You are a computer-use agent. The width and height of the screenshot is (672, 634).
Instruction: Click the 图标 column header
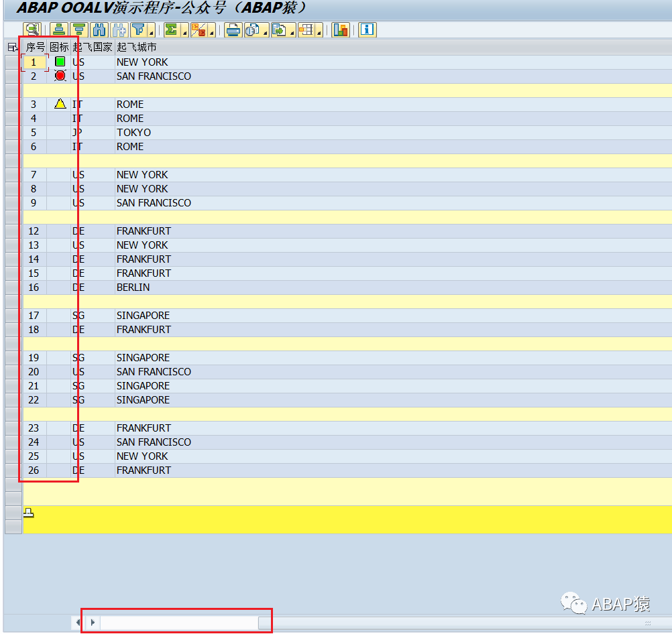click(59, 47)
